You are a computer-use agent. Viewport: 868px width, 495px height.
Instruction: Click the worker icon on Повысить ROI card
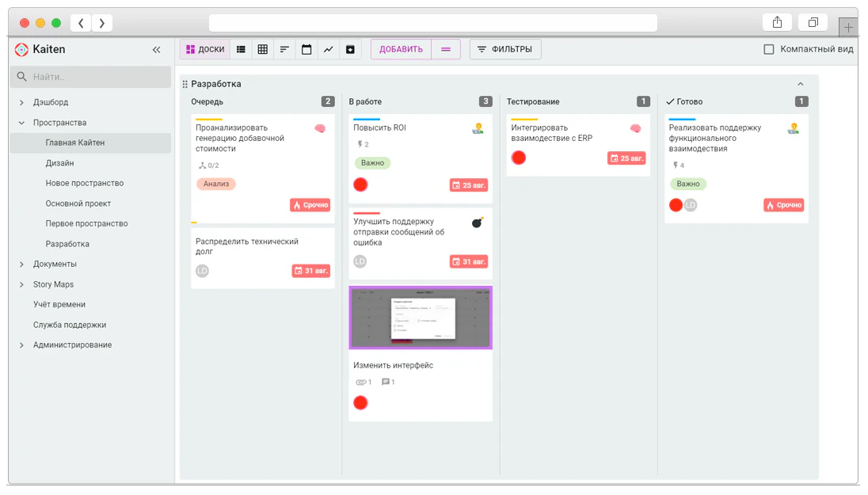coord(478,128)
